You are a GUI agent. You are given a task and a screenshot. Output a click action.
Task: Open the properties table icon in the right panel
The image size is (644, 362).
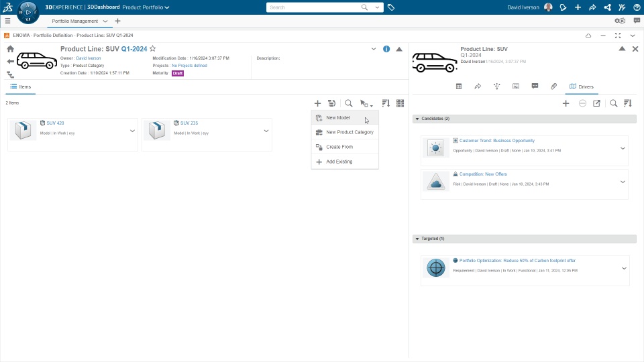coord(459,86)
